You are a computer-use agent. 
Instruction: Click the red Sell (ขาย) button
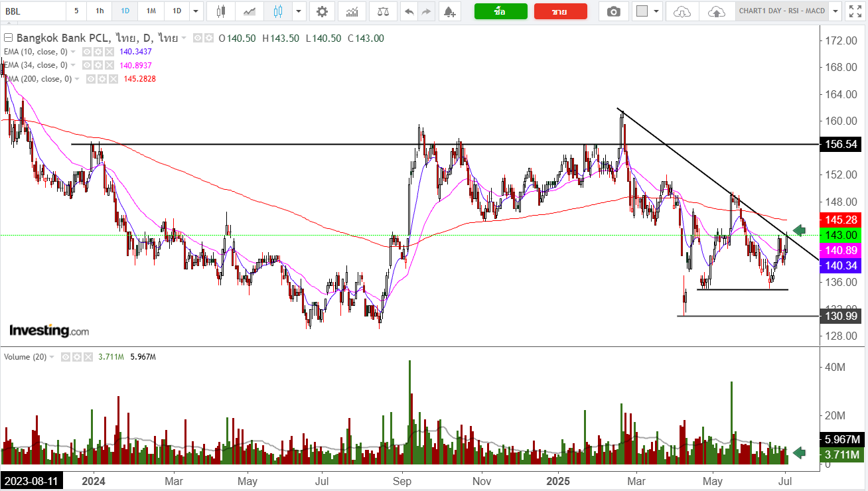pos(561,11)
